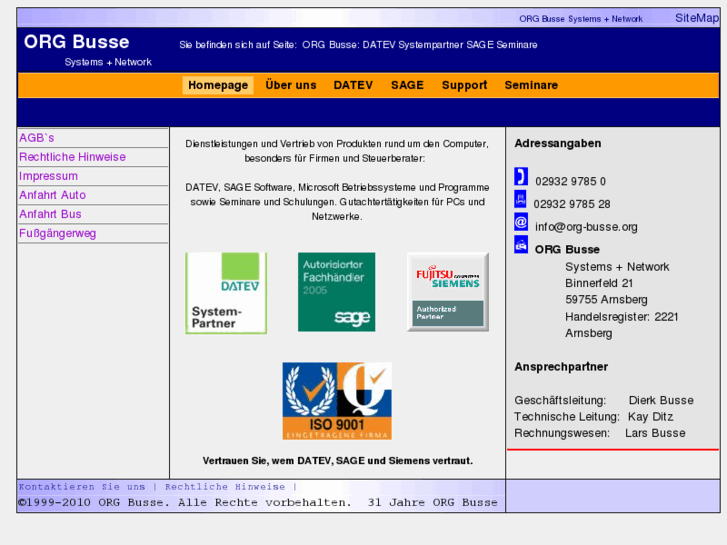The width and height of the screenshot is (727, 545).
Task: Click the address icon next to ORG Busse
Action: [521, 244]
